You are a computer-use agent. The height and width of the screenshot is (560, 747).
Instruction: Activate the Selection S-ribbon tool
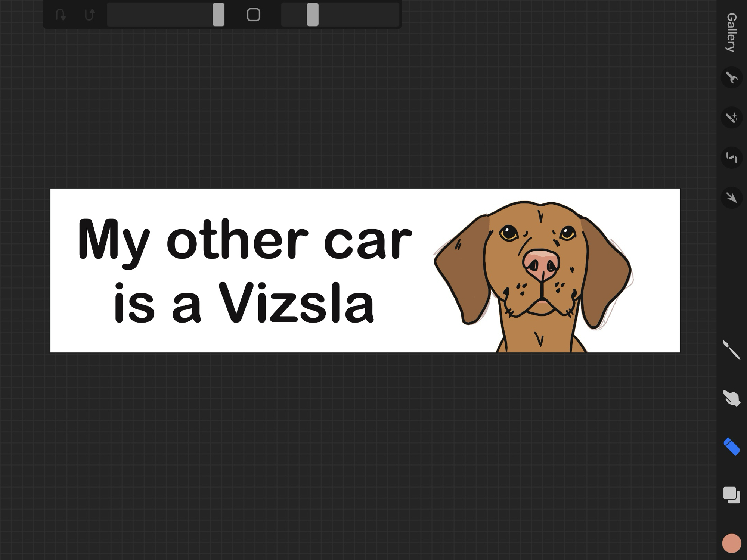click(731, 158)
